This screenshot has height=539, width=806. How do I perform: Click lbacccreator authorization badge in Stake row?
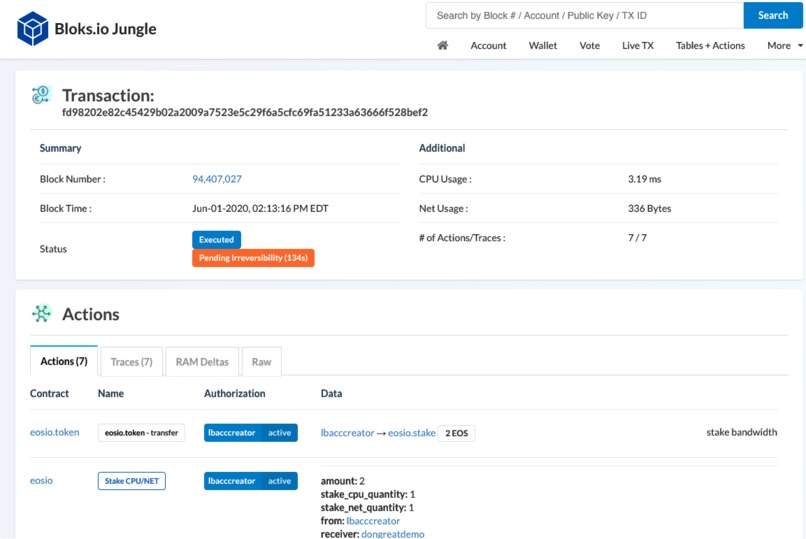click(x=251, y=481)
